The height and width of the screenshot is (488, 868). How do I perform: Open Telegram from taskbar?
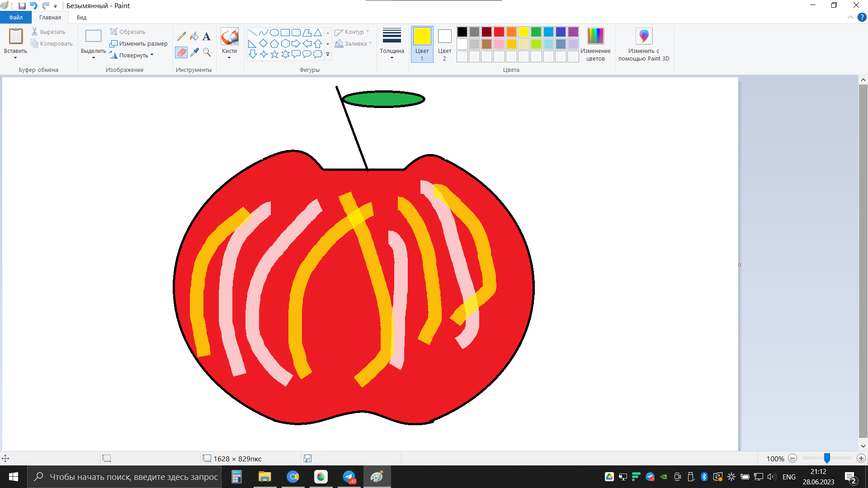coord(349,477)
